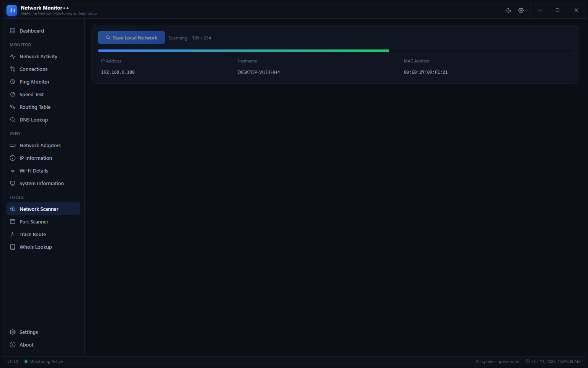Viewport: 588px width, 368px height.
Task: Click the All systems operational status text
Action: coord(497,361)
